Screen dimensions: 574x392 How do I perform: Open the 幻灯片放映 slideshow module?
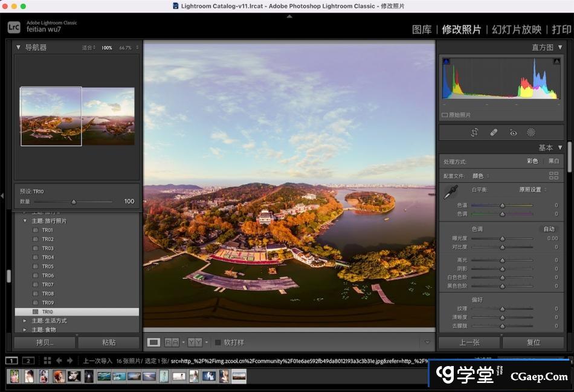pos(517,29)
